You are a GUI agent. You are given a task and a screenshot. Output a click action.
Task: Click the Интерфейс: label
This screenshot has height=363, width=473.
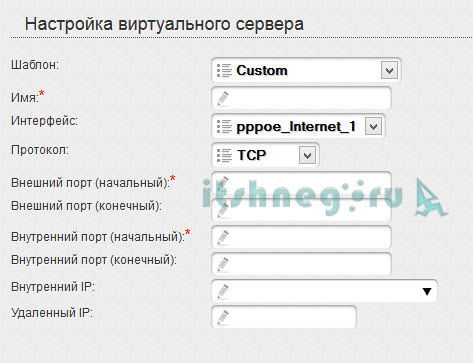tap(44, 121)
